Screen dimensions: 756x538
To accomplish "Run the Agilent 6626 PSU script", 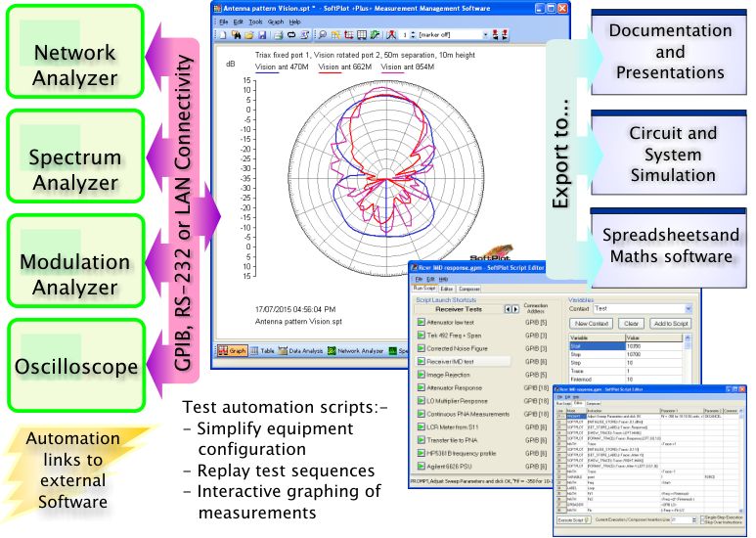I will (421, 467).
